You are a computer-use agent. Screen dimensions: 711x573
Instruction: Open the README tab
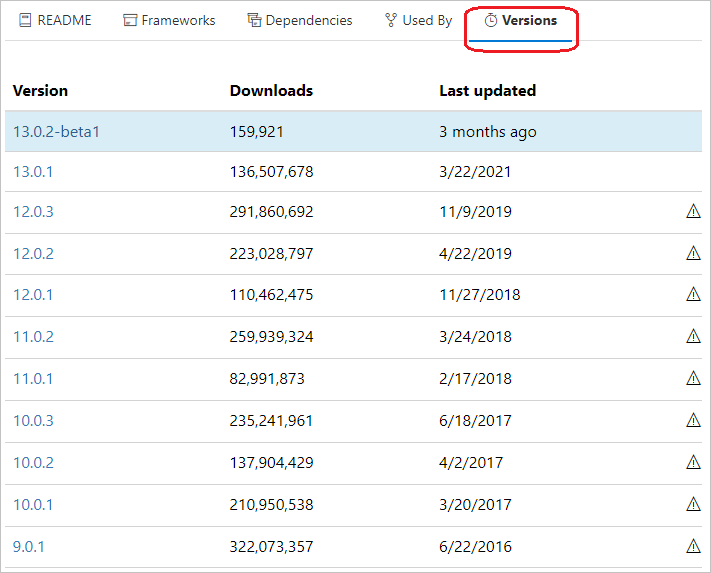pyautogui.click(x=55, y=20)
